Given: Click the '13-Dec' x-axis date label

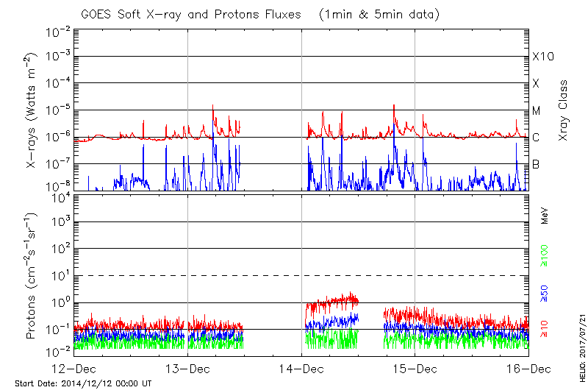Looking at the screenshot, I should tap(187, 369).
